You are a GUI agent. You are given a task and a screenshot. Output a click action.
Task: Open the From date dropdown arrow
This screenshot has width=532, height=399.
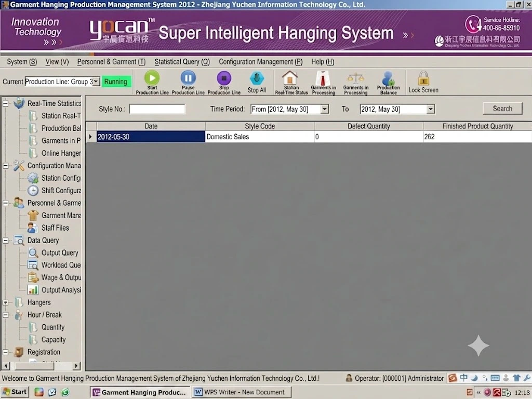tap(325, 109)
